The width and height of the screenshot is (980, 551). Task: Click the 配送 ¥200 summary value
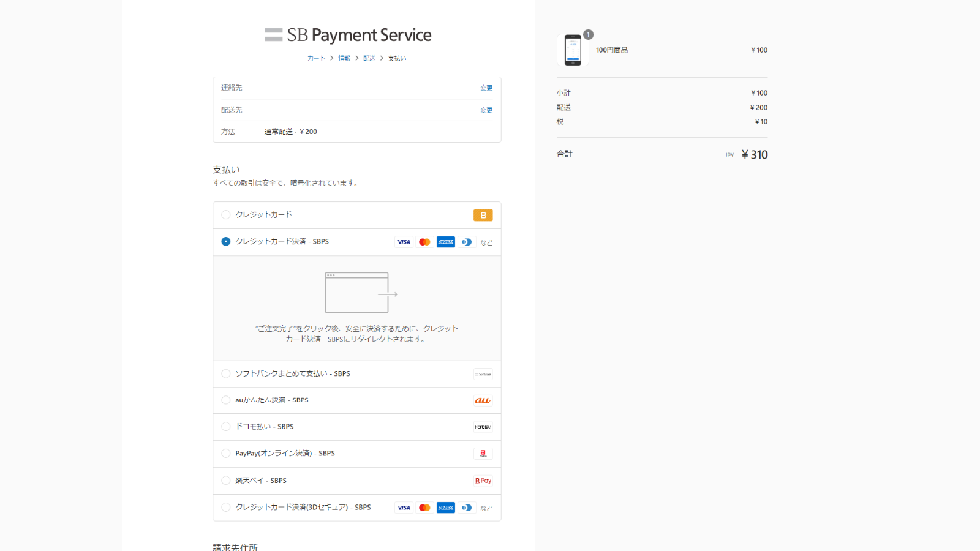click(758, 107)
